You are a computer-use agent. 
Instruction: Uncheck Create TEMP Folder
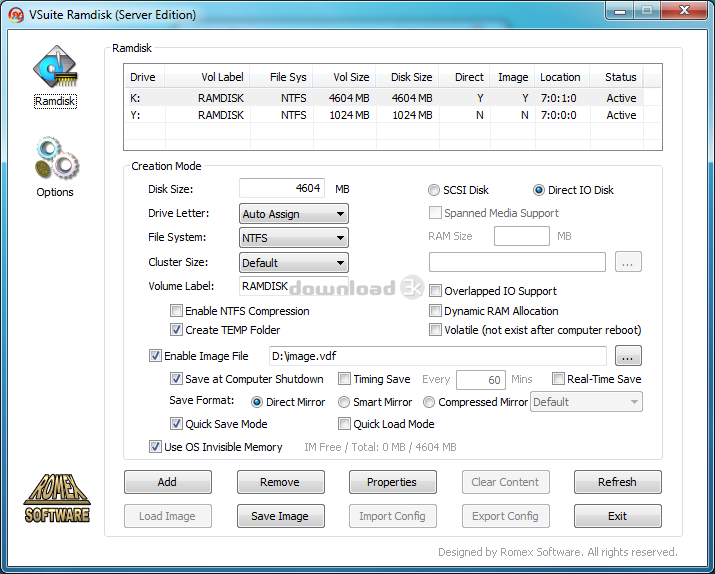coord(177,330)
